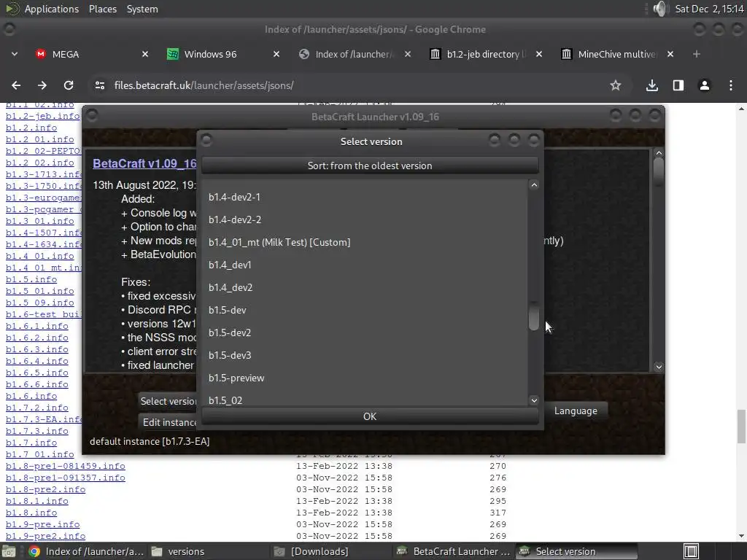Image resolution: width=747 pixels, height=560 pixels.
Task: Click changelog scroll down arrow in launcher
Action: (659, 367)
